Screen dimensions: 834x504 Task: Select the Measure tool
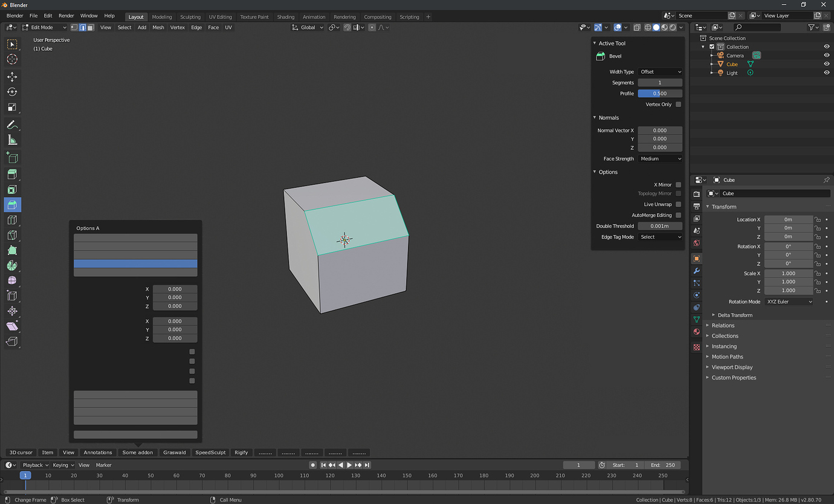[x=12, y=140]
